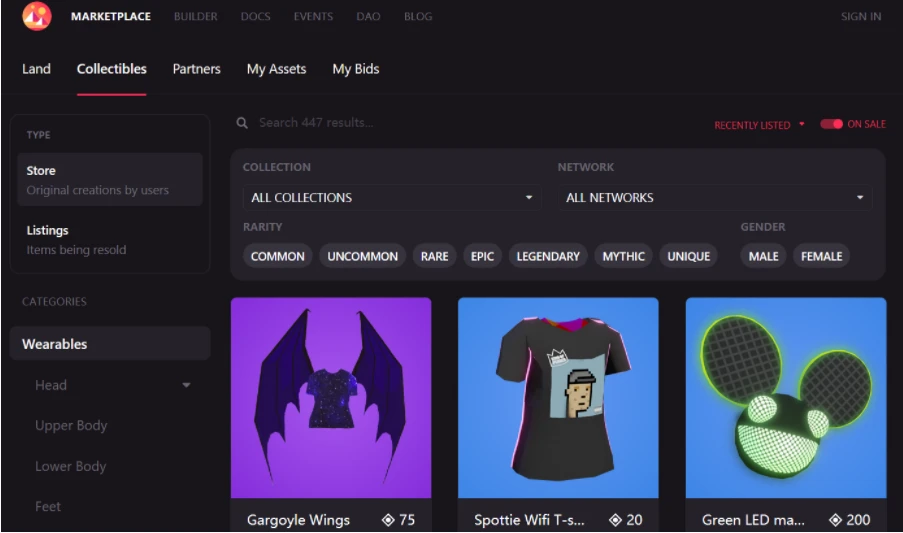Screen dimensions: 903x533
Task: Focus the Search 447 results field
Action: 316,123
